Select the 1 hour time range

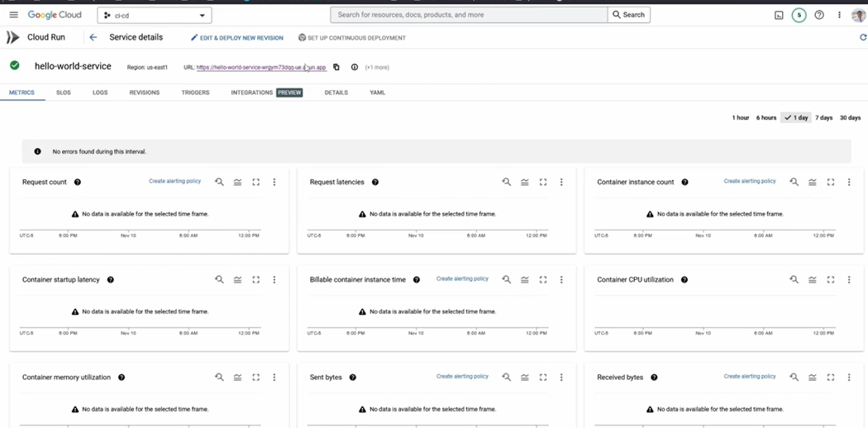(740, 118)
